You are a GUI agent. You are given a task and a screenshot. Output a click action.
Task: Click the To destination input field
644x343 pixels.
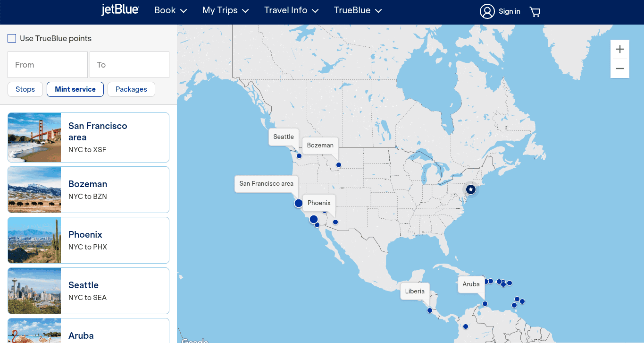click(129, 65)
